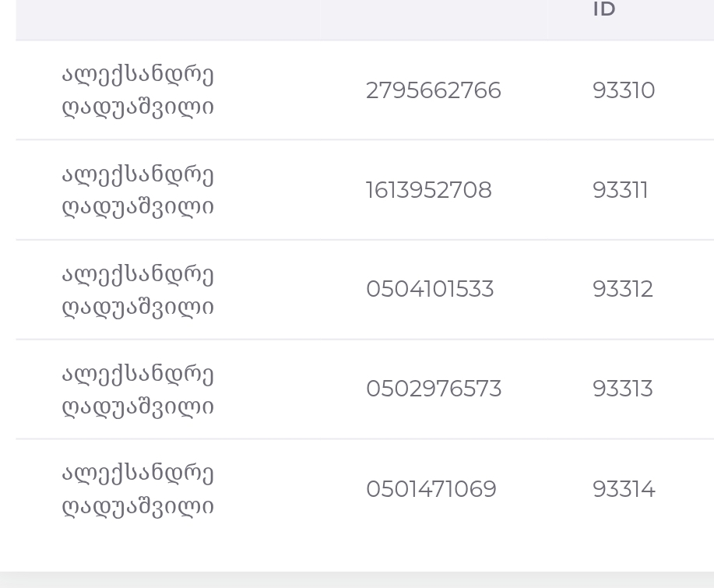The width and height of the screenshot is (714, 588).
Task: Click the name in row 93313
Action: [138, 390]
